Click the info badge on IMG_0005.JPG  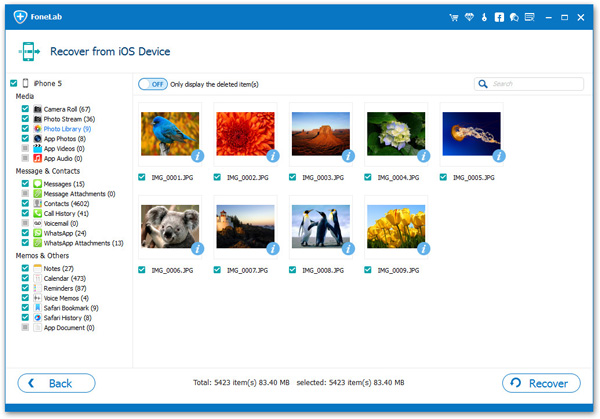499,156
